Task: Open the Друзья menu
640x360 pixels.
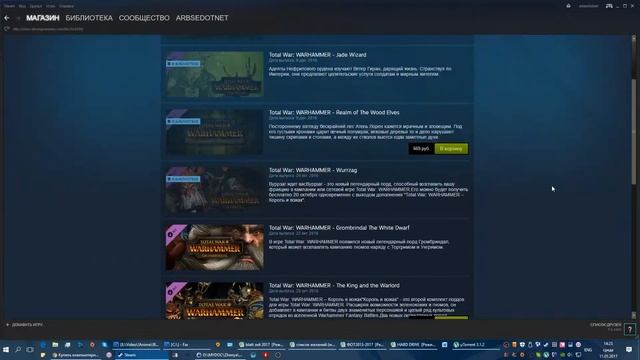Action: 36,6
